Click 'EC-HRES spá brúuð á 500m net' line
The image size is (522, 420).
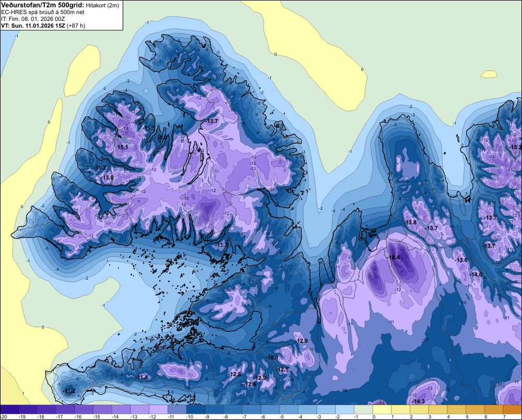(x=43, y=12)
